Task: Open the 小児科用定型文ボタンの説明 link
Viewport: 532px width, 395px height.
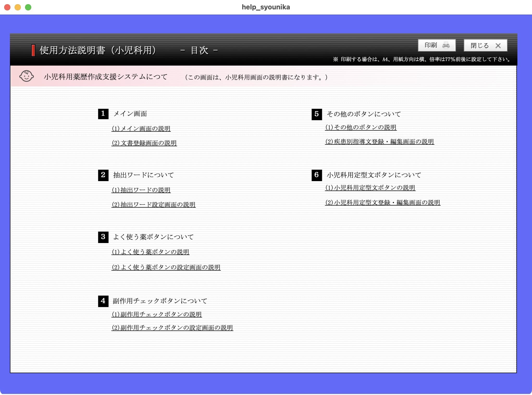Action: (370, 188)
